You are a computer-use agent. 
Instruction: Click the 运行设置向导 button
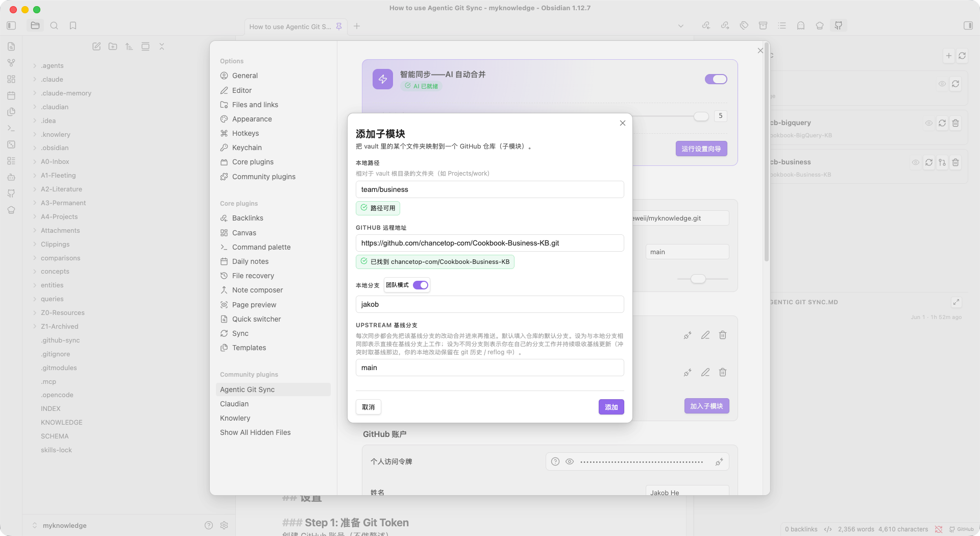click(701, 149)
